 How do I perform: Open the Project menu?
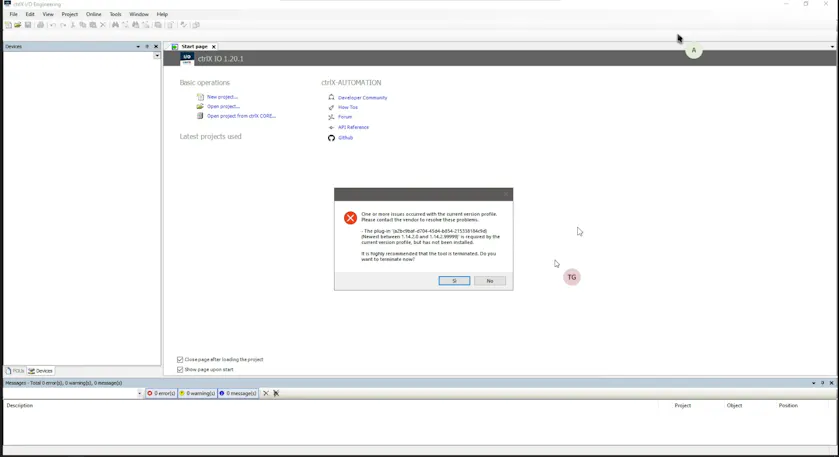(x=70, y=14)
